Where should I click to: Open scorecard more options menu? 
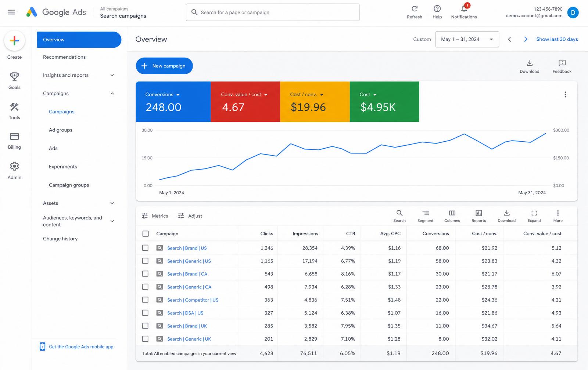tap(565, 94)
